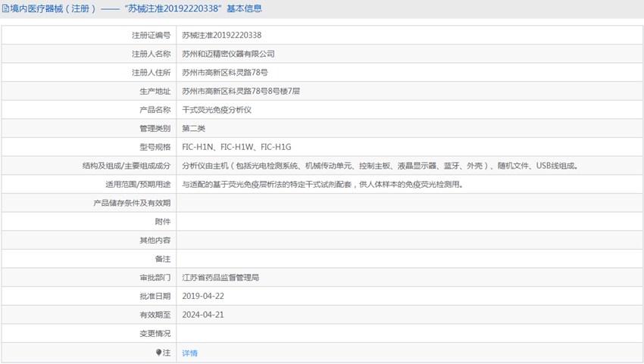Screen dimensions: 644x364
Task: Select approval date 2019-04-22
Action: [203, 296]
